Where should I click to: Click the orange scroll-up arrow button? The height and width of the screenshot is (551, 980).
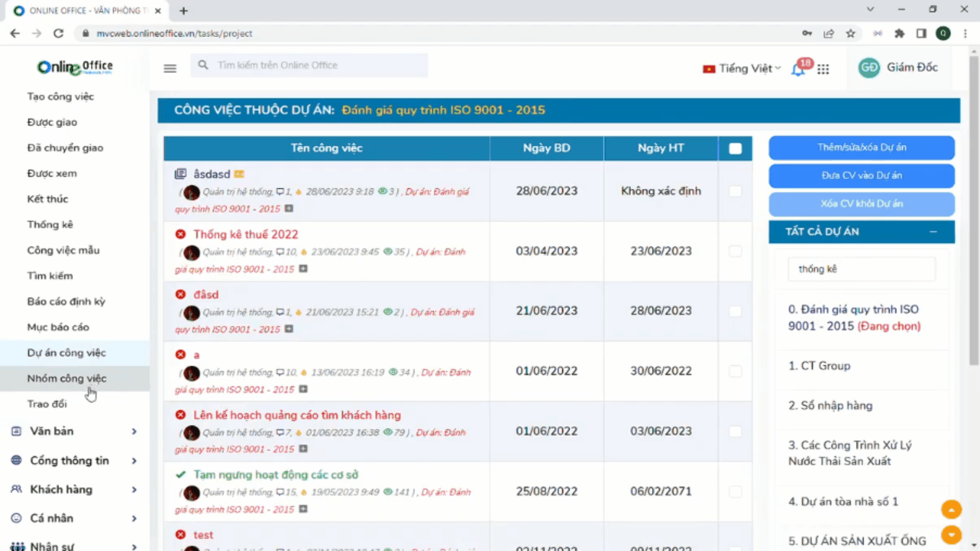click(x=951, y=509)
